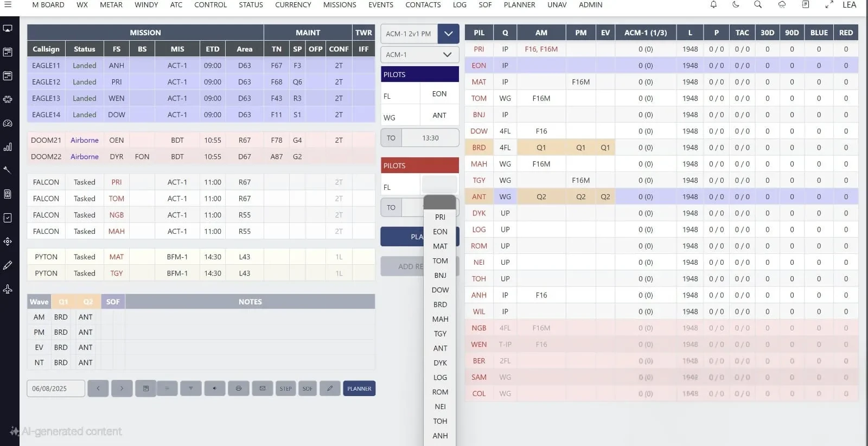Open WX in the top navigation
The image size is (868, 446).
pyautogui.click(x=82, y=5)
